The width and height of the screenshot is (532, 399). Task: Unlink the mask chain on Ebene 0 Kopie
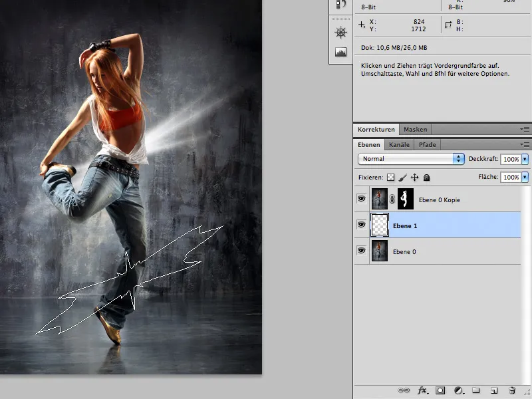click(x=392, y=199)
